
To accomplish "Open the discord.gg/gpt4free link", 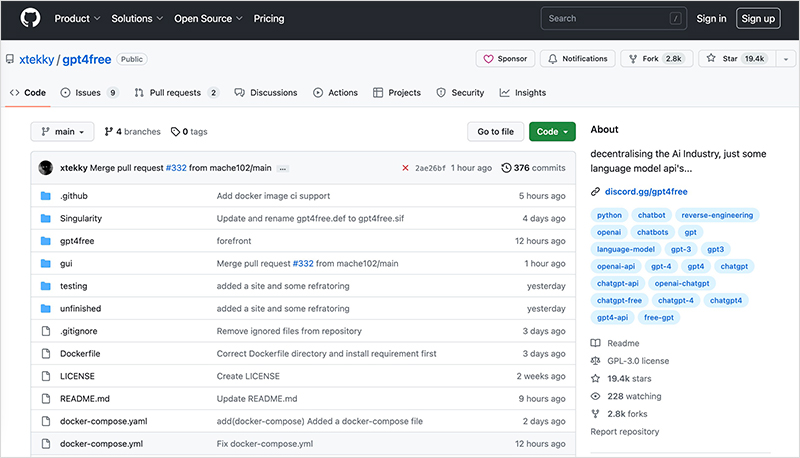I will tap(646, 192).
